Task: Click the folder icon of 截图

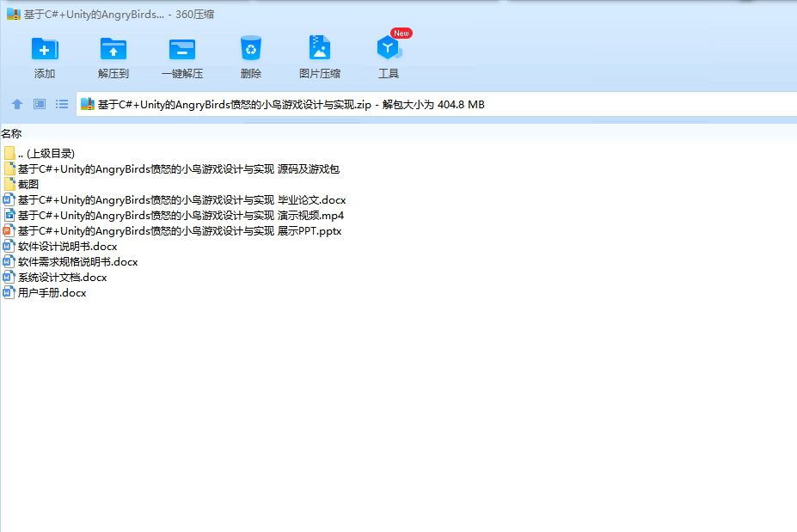Action: 9,185
